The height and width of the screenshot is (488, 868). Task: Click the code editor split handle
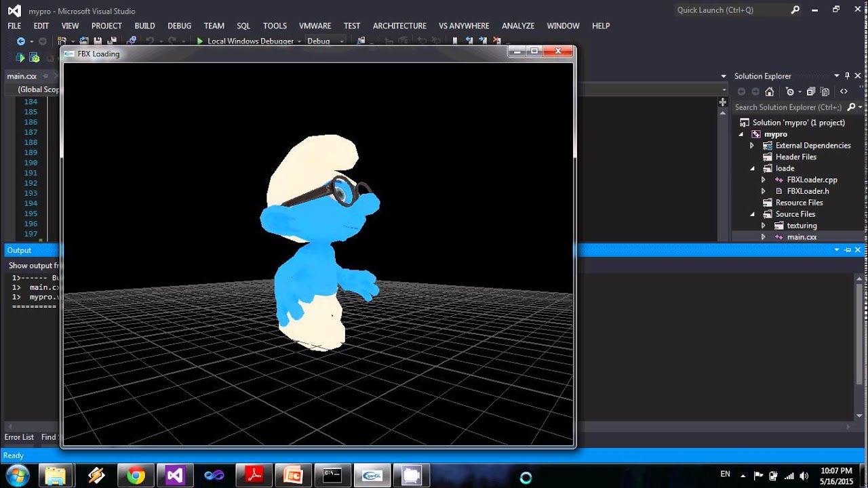tap(722, 102)
